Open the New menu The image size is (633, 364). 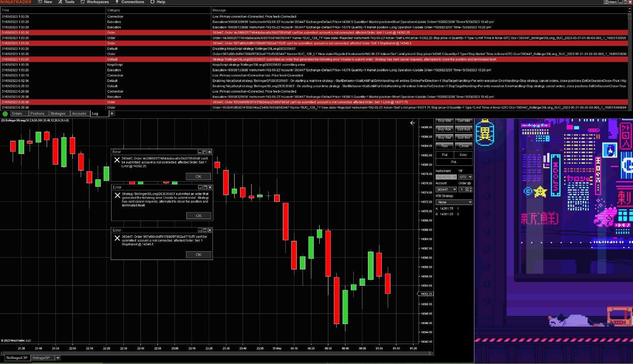pos(48,2)
